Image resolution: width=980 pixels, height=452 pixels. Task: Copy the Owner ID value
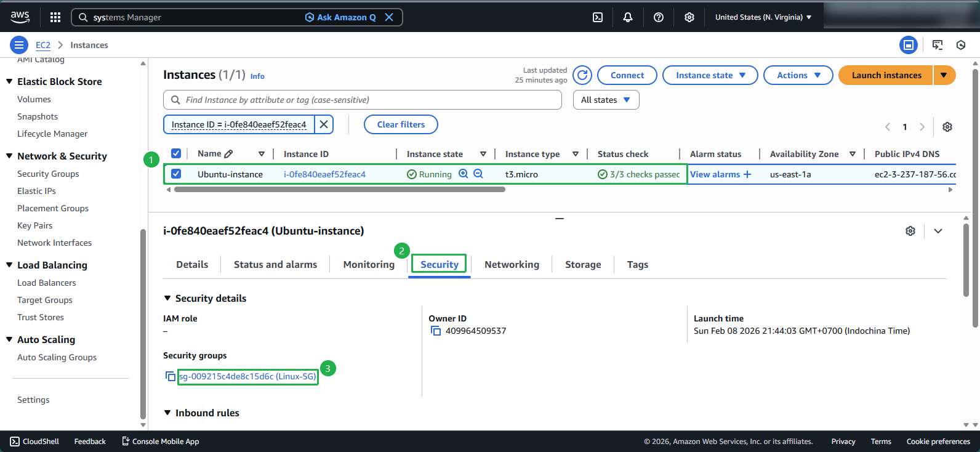click(x=436, y=331)
